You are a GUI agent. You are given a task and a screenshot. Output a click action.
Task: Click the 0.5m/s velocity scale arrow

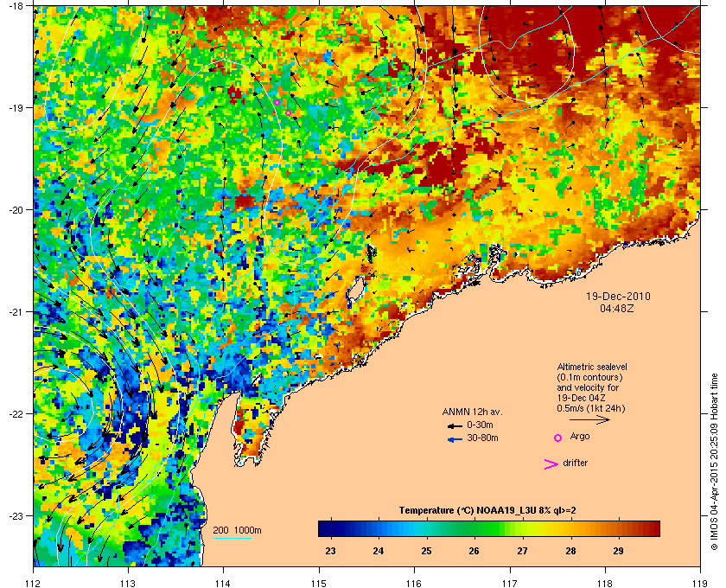coord(589,420)
